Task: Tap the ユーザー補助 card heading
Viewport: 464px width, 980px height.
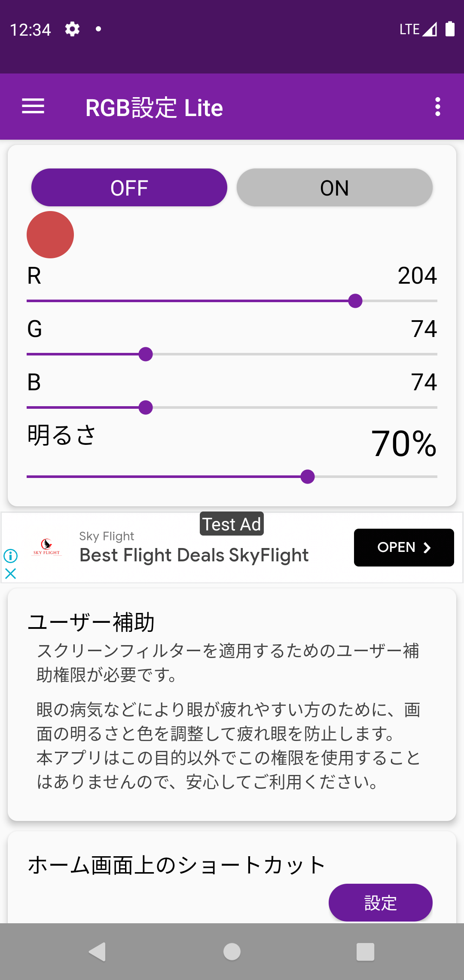Action: pos(91,622)
